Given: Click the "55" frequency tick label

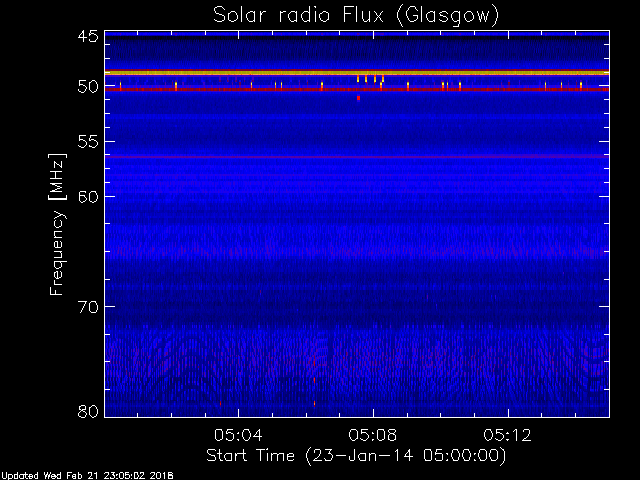Looking at the screenshot, I should [x=88, y=142].
